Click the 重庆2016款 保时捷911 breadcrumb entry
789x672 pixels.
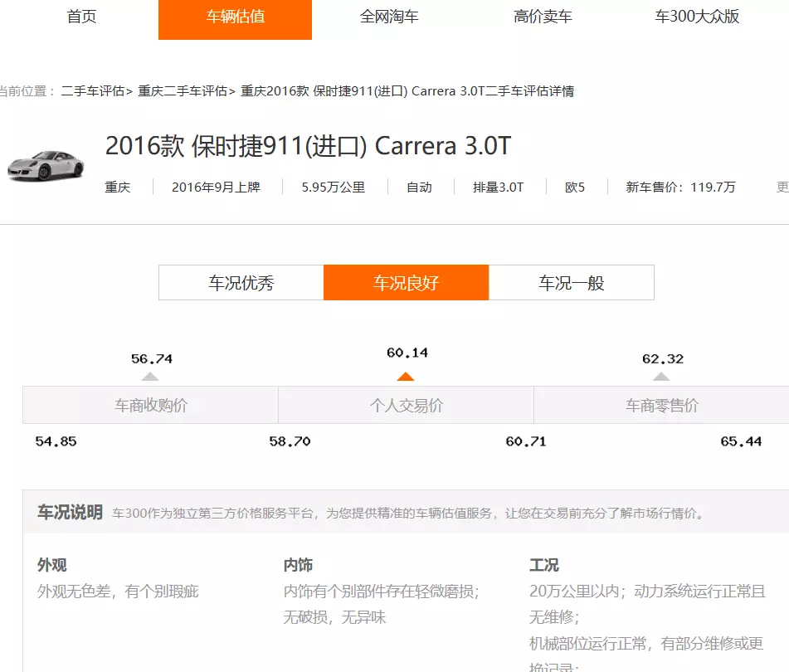tap(407, 91)
